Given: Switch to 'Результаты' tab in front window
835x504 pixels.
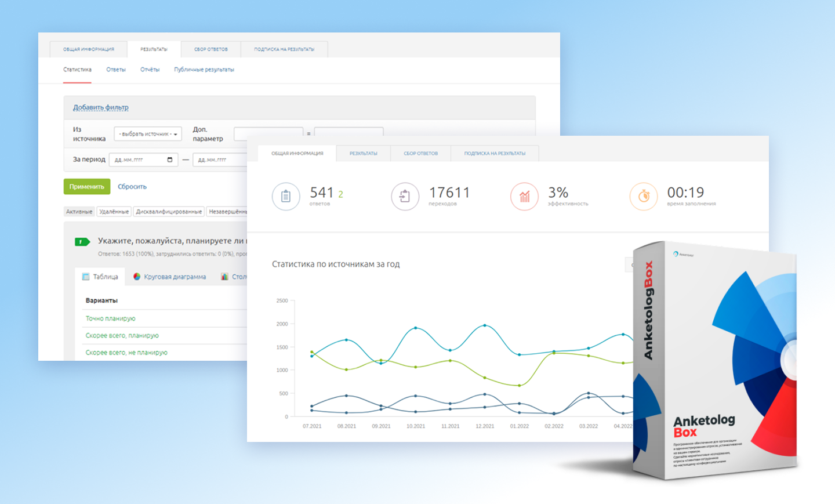Looking at the screenshot, I should coord(363,153).
